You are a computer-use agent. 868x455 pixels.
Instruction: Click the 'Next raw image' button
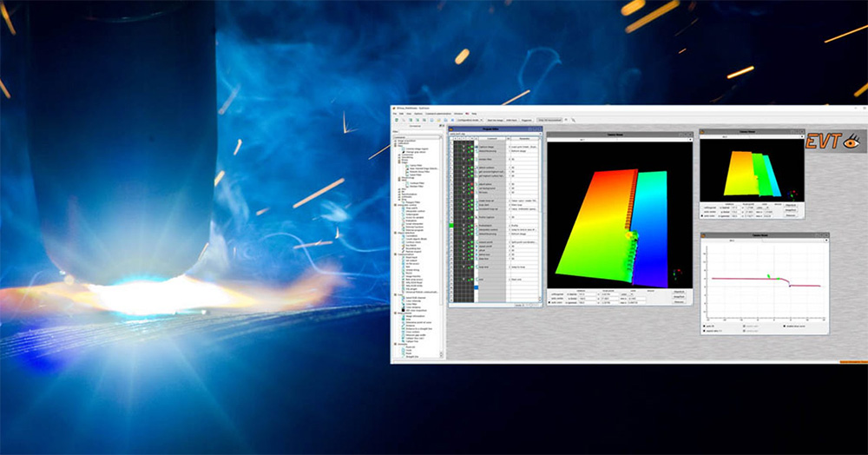(496, 120)
